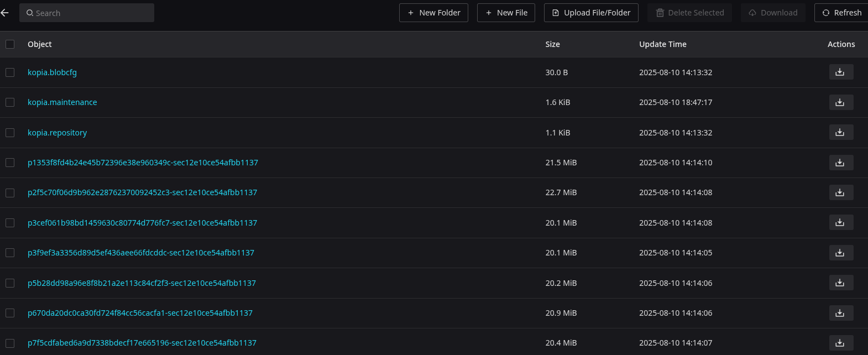
Task: Click the 21.5 MiB size value
Action: tap(561, 163)
